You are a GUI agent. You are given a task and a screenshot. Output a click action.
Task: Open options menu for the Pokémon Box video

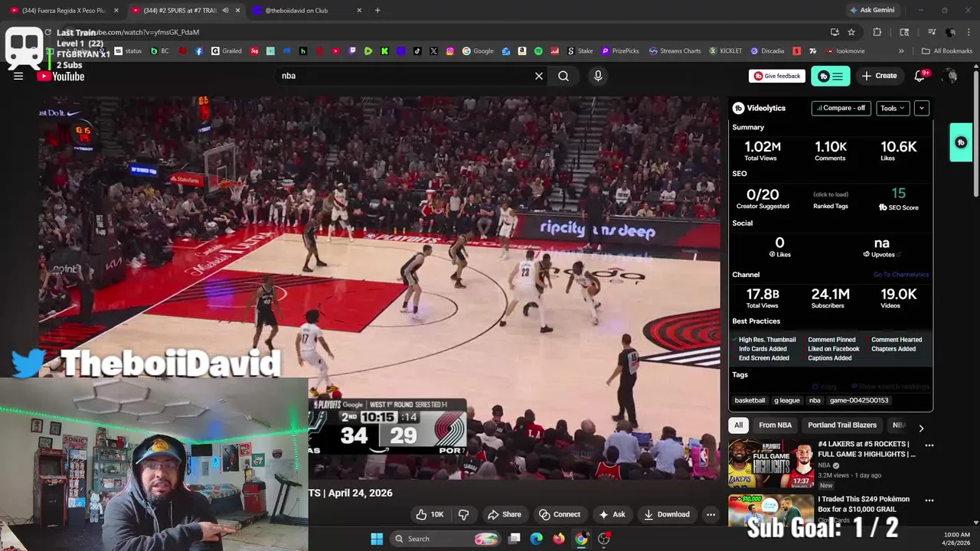pyautogui.click(x=929, y=500)
